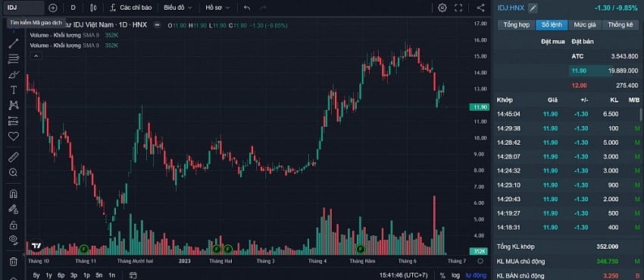Open the Các chỉ báo indicators dialog

point(131,8)
